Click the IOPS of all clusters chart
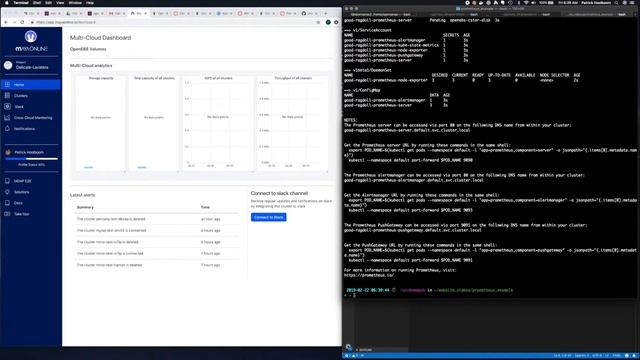Screen dimensions: 640x360 pyautogui.click(x=218, y=123)
